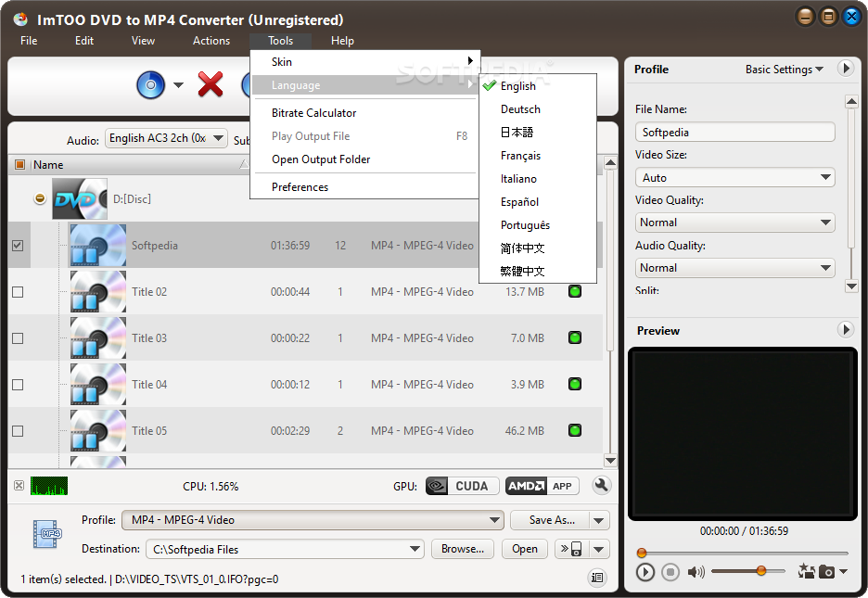
Task: Click the preview seek slider handle
Action: (x=642, y=552)
